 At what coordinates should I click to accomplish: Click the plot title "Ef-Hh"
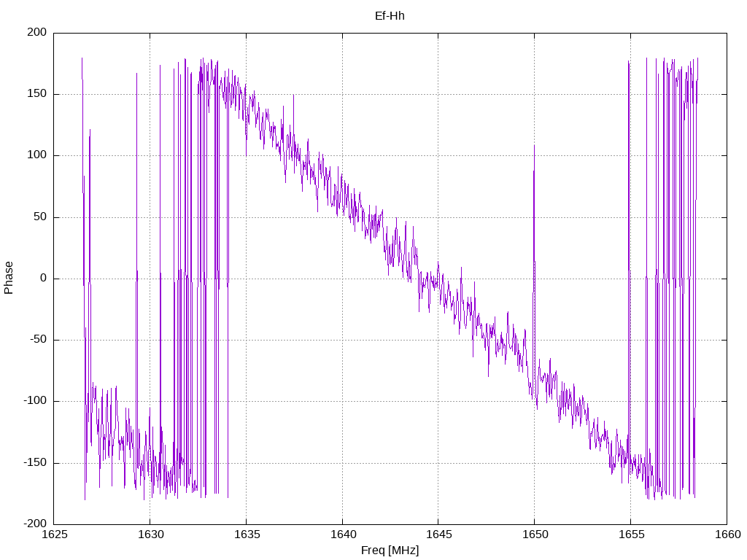pos(390,16)
